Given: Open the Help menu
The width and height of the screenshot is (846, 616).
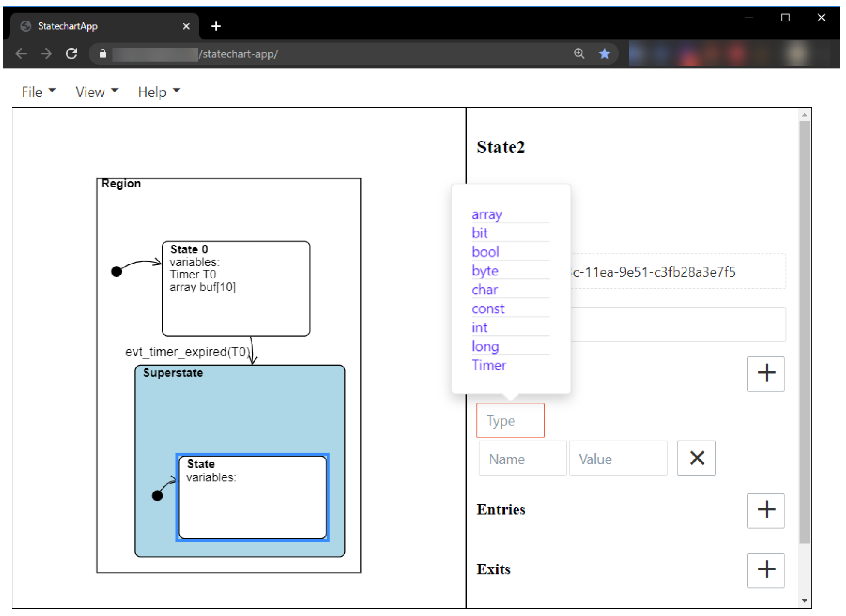Looking at the screenshot, I should coord(159,92).
